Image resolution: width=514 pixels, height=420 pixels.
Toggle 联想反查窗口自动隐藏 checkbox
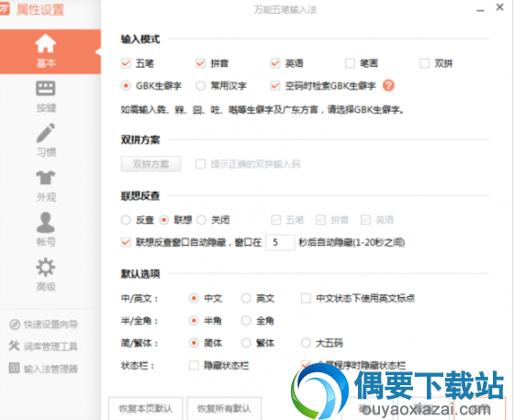(x=126, y=242)
